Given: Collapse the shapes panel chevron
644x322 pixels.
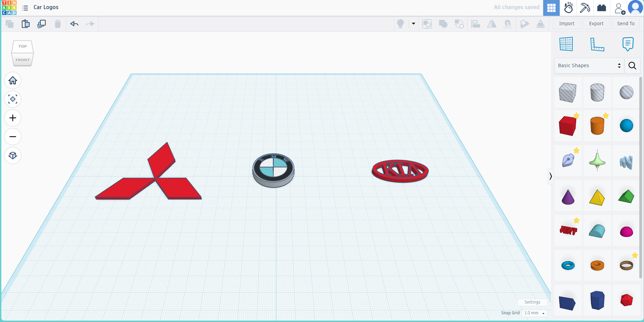Looking at the screenshot, I should click(x=551, y=176).
